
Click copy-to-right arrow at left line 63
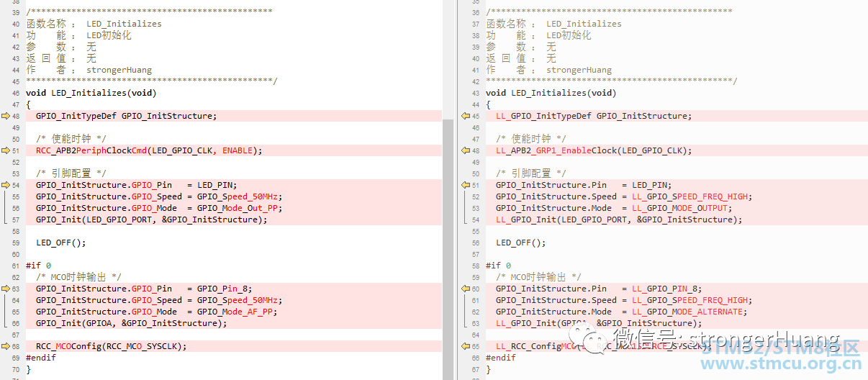6,289
